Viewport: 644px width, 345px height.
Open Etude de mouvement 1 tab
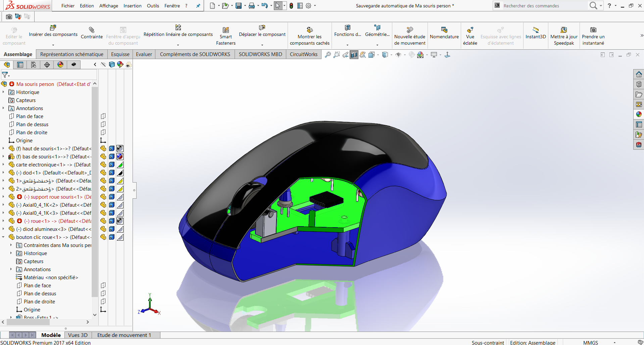pyautogui.click(x=124, y=335)
